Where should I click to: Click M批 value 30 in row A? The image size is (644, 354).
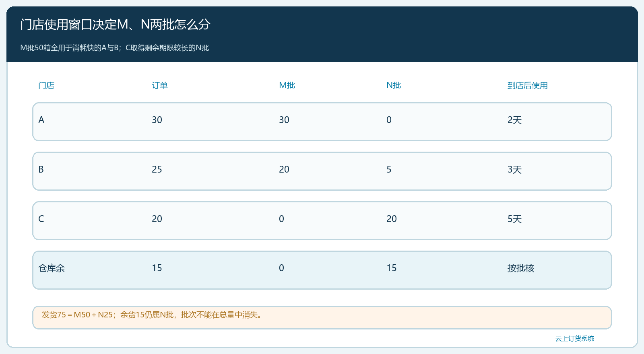coord(284,120)
